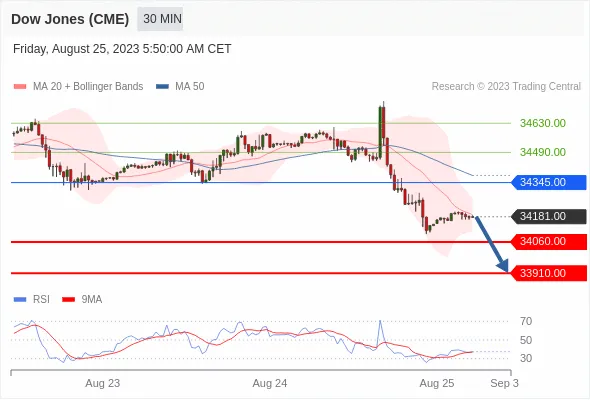Click the 'MA 20 + Bollinger Bands' legend label
This screenshot has width=590, height=400.
point(88,87)
